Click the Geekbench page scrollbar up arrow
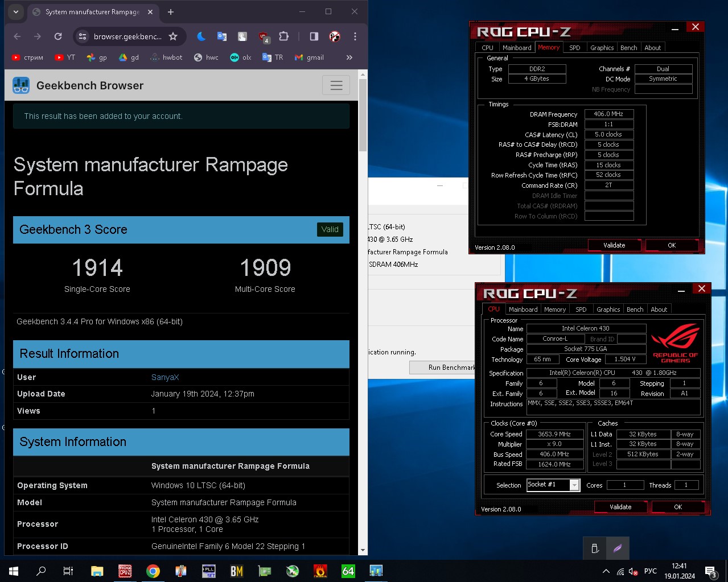728x582 pixels. coord(363,75)
